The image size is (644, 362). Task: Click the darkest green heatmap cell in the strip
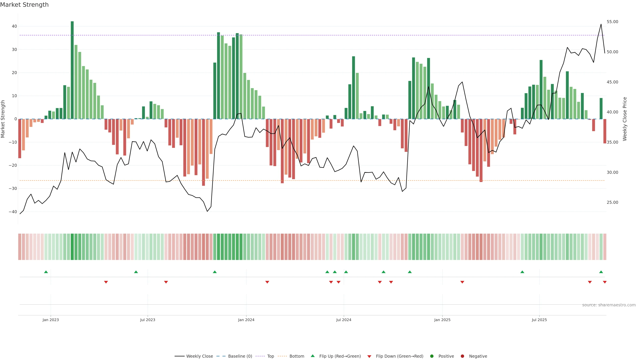click(72, 247)
